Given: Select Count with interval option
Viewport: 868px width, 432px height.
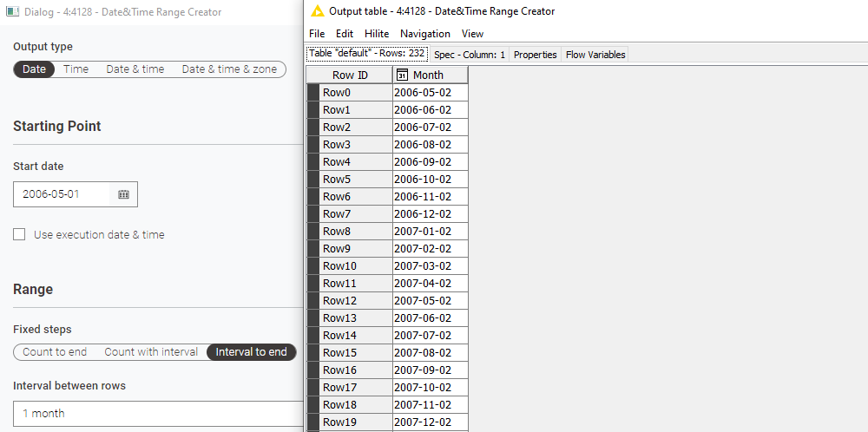Looking at the screenshot, I should coord(151,352).
